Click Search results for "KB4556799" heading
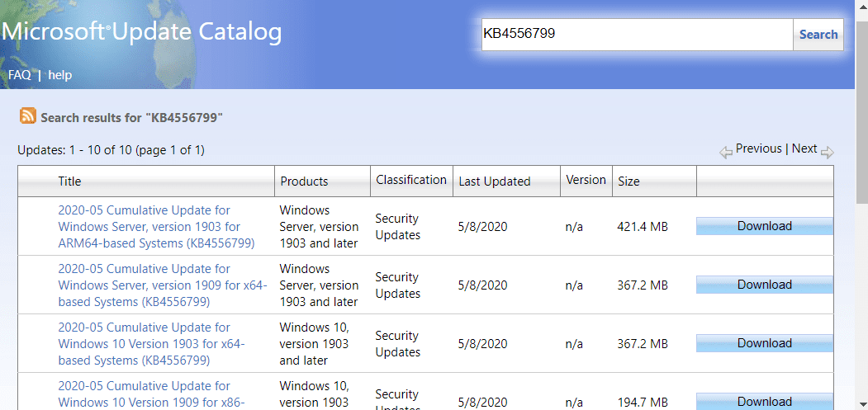Screen dimensions: 868x410 [132, 117]
